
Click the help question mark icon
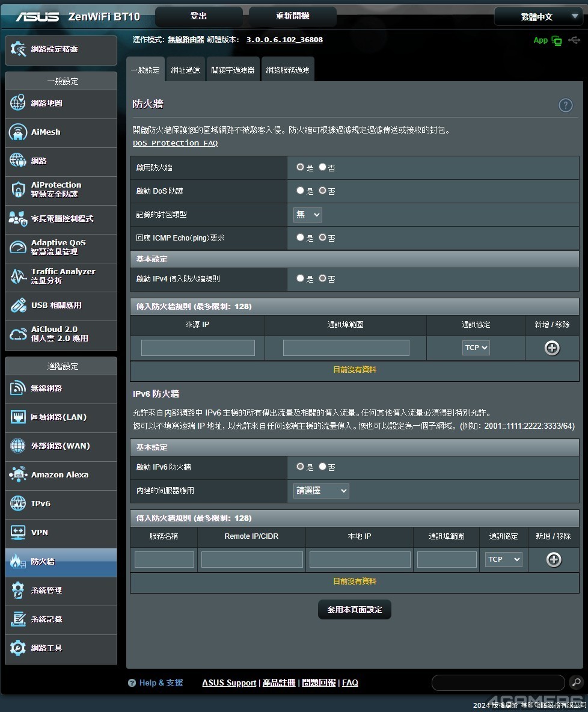[x=565, y=105]
